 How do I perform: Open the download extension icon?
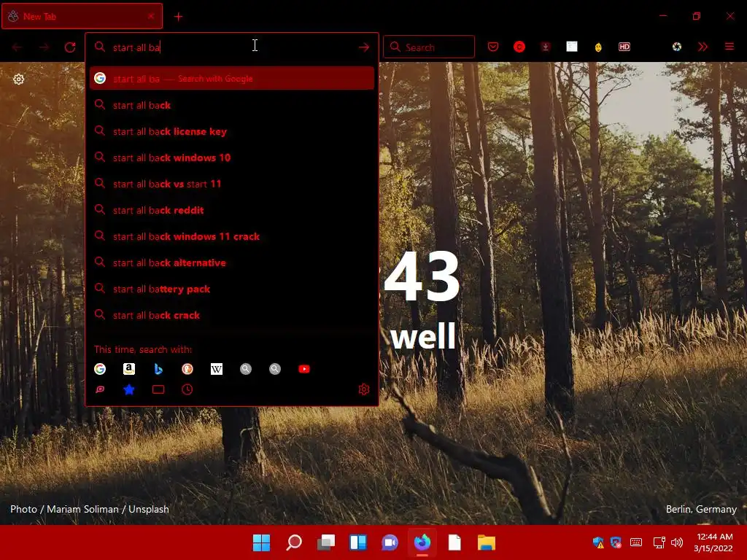pyautogui.click(x=546, y=47)
